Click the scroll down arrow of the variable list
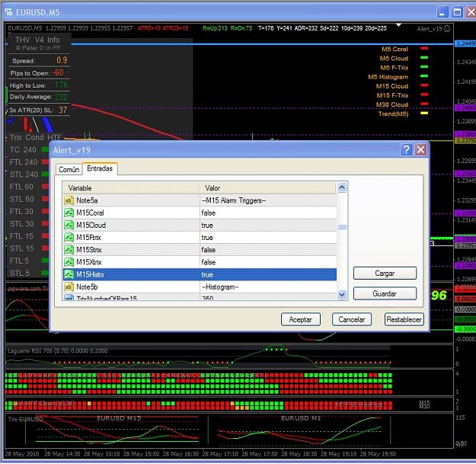 [x=342, y=294]
